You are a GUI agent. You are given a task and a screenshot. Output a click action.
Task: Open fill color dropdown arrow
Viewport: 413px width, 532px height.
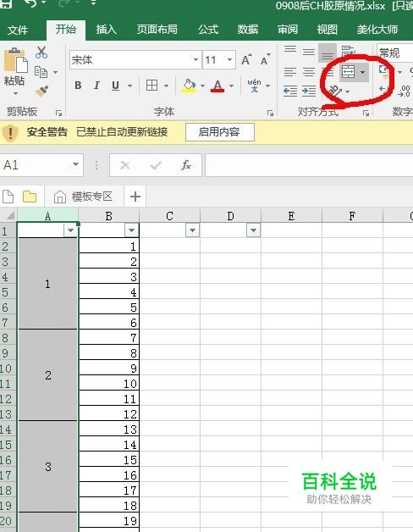coord(202,86)
